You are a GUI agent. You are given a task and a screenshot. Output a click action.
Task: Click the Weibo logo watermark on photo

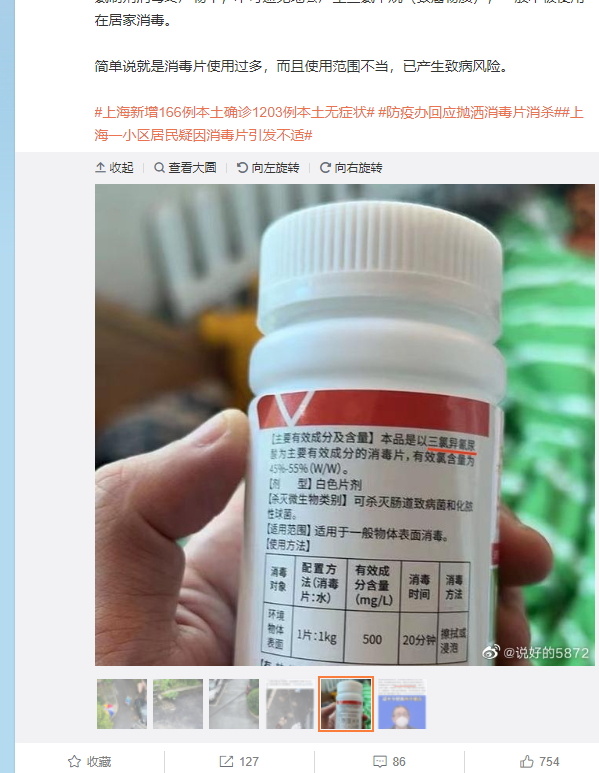coord(491,652)
